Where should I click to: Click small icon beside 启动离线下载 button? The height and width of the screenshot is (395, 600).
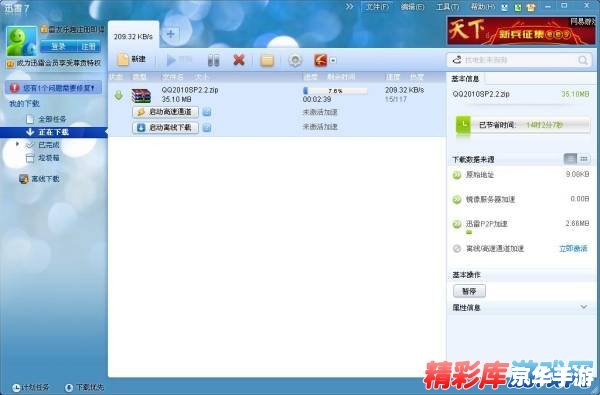207,128
